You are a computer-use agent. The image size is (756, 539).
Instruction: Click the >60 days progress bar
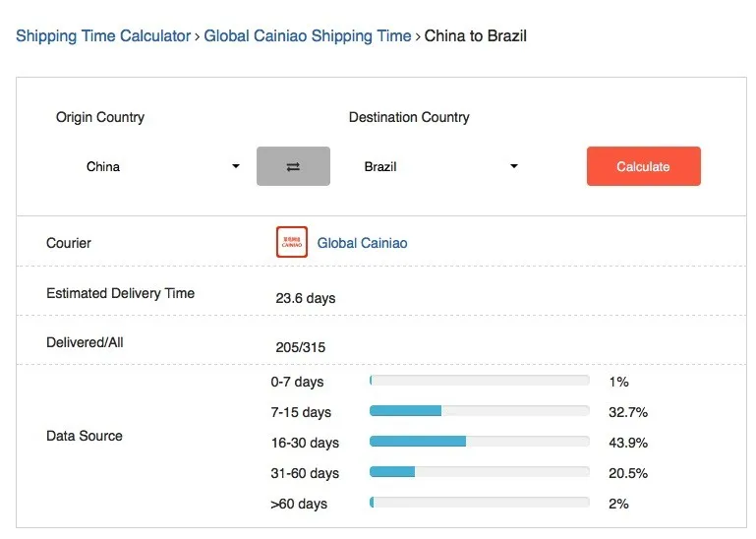tap(479, 503)
